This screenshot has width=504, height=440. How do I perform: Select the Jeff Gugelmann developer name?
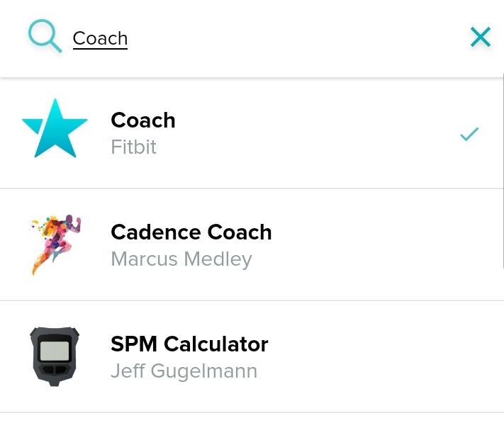(x=184, y=371)
